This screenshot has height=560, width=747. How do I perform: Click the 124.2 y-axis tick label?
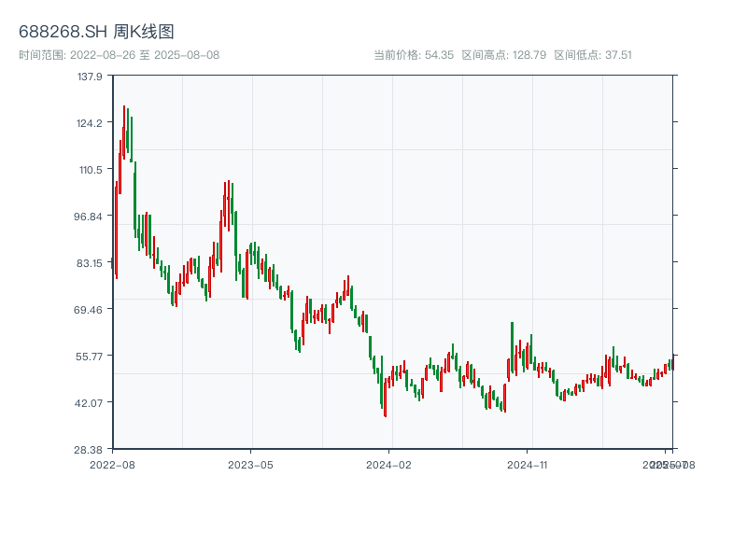[x=90, y=123]
